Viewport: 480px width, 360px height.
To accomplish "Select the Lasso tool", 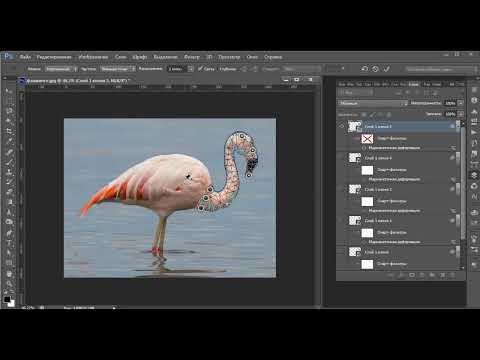I will point(9,111).
